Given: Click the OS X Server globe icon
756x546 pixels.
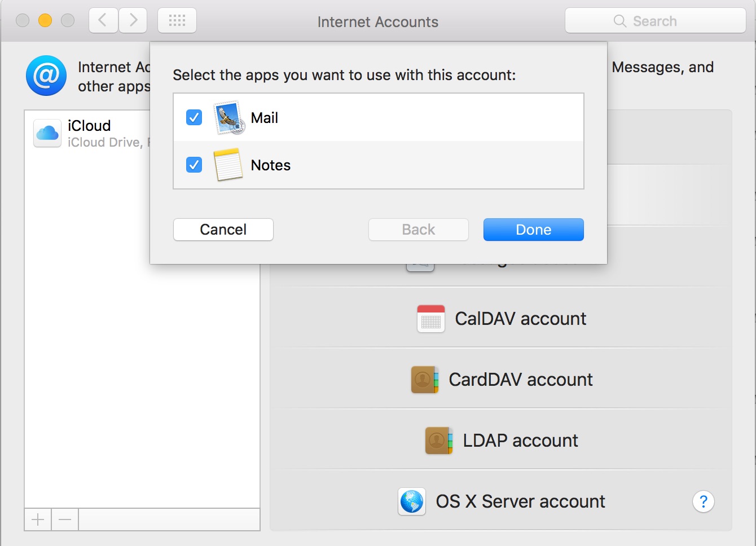Looking at the screenshot, I should (412, 501).
